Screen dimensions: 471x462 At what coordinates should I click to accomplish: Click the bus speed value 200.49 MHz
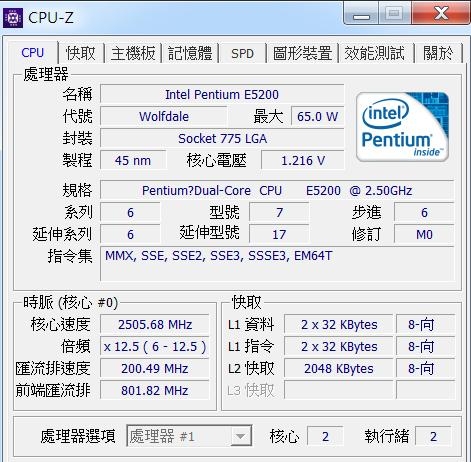pos(155,368)
